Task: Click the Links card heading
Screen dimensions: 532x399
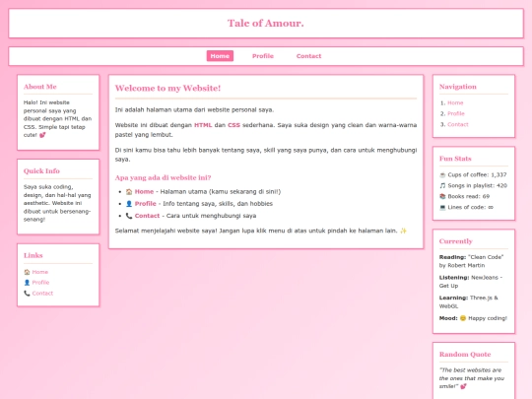Action: [33, 255]
